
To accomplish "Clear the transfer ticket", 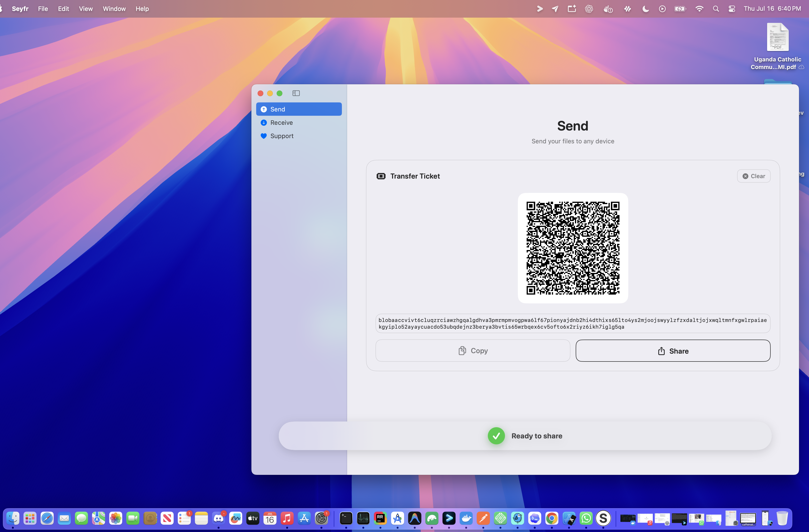I will [x=753, y=176].
